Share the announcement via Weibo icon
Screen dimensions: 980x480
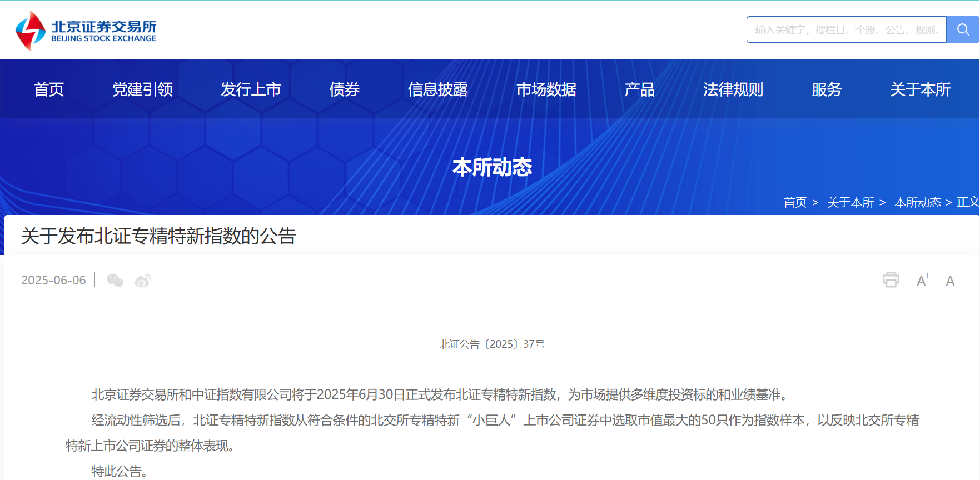point(143,281)
